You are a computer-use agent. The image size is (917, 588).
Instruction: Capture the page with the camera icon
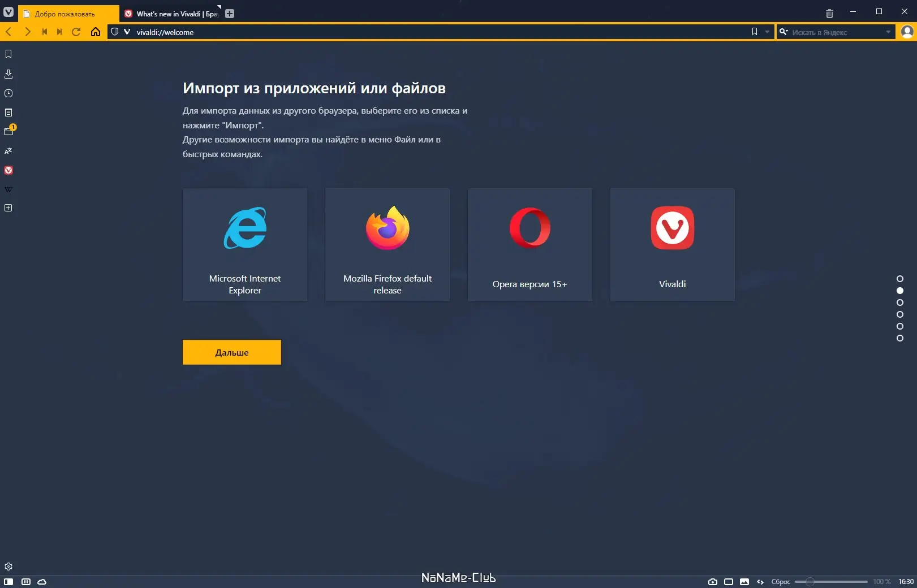point(713,582)
